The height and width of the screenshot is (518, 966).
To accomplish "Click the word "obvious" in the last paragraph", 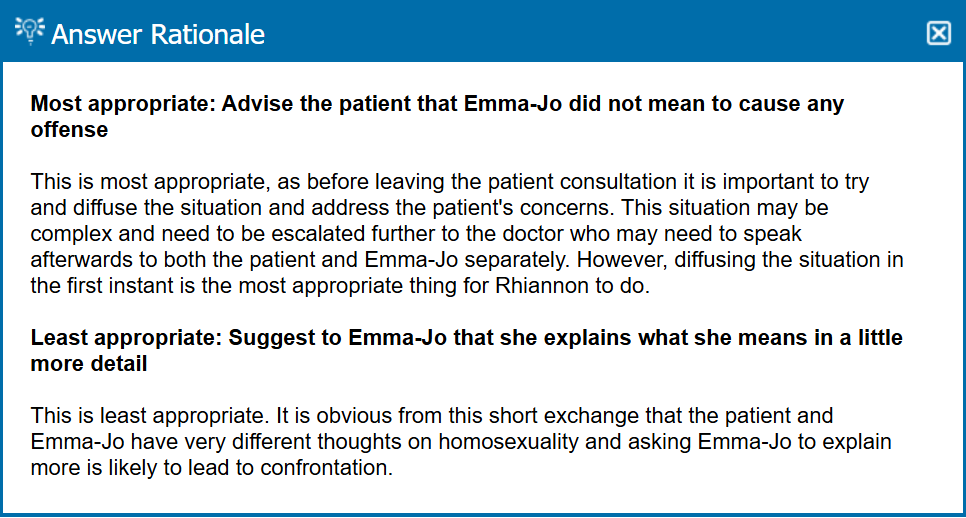I will (333, 415).
